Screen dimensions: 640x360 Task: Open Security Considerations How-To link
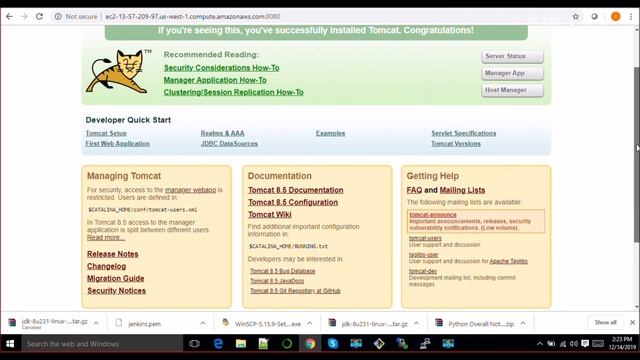tap(222, 68)
